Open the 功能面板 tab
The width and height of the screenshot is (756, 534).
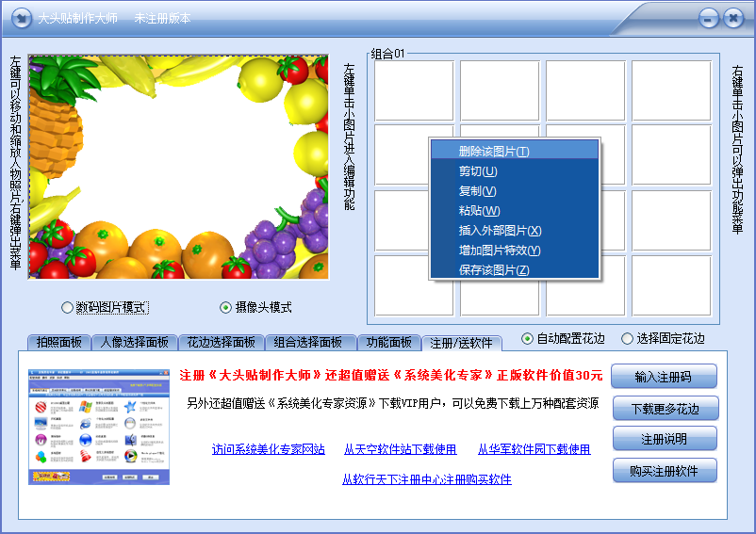click(x=388, y=343)
